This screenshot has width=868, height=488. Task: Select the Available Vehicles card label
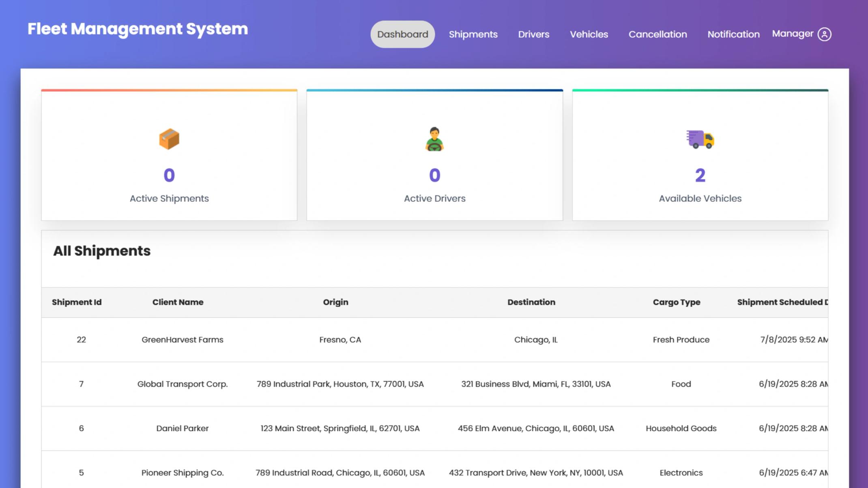coord(700,198)
